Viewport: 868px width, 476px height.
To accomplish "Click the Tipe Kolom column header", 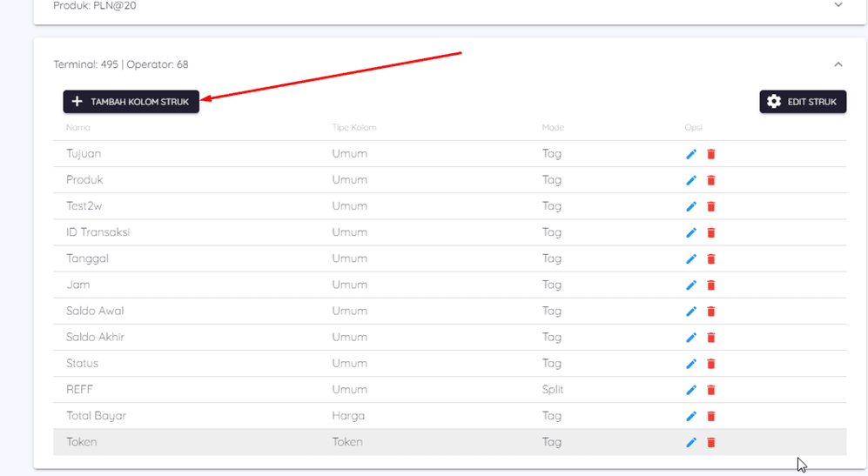I will (x=353, y=128).
